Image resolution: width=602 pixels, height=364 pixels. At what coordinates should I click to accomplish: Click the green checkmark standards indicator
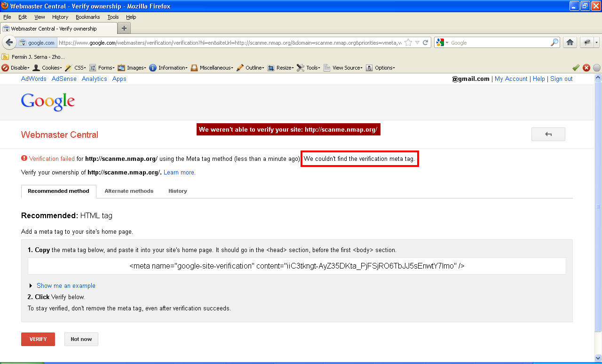pos(576,68)
